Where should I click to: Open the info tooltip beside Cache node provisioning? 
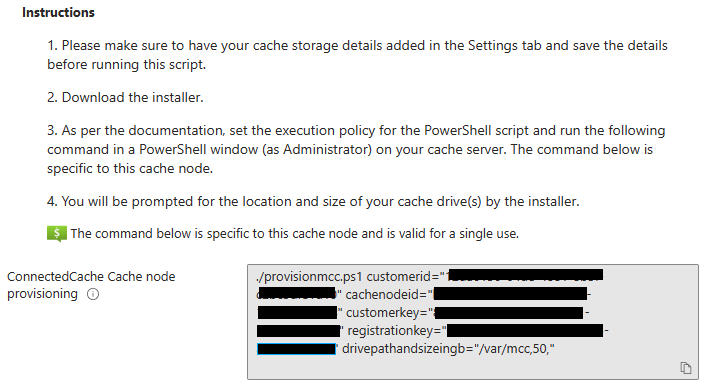tap(93, 294)
